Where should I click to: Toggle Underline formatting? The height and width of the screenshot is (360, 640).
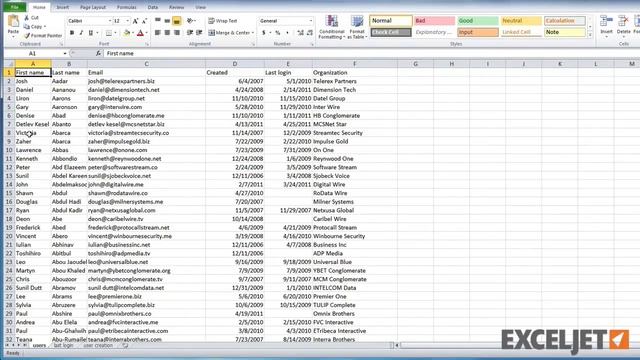click(x=90, y=33)
